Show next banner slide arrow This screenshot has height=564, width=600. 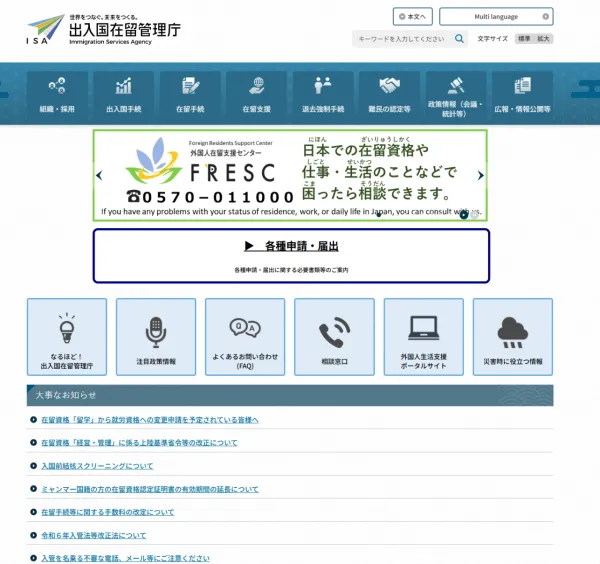click(x=481, y=175)
